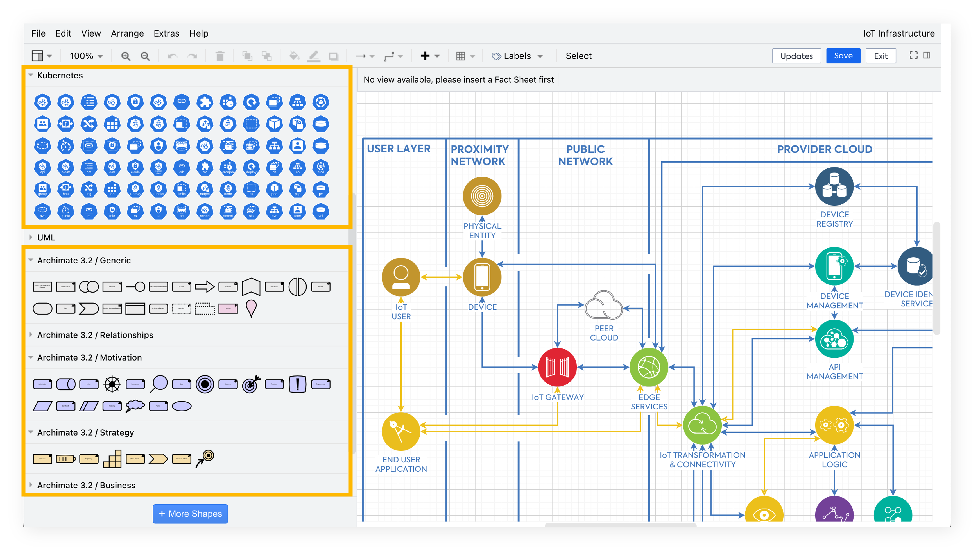The width and height of the screenshot is (980, 556).
Task: Click the Line Color pencil icon
Action: [314, 56]
